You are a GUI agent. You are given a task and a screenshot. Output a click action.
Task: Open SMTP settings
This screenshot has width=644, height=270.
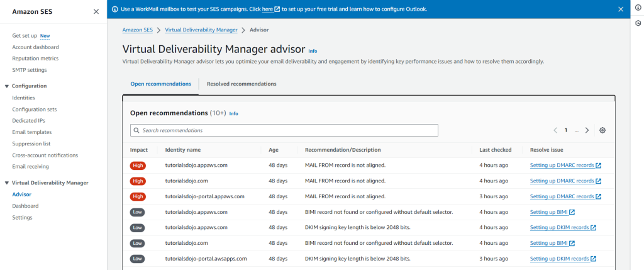click(x=30, y=70)
